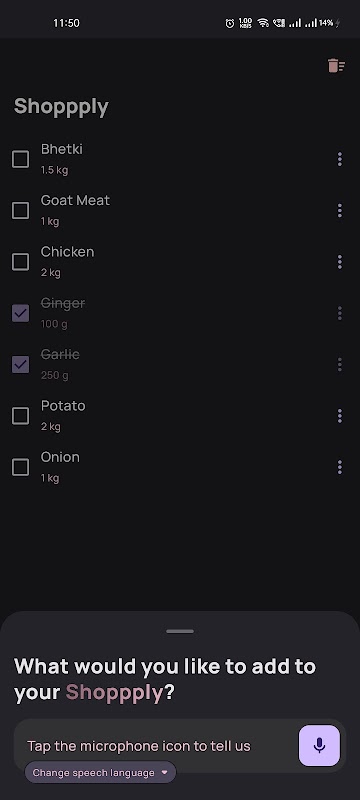The height and width of the screenshot is (800, 360).
Task: Open three-dot menu for Garlic
Action: [x=340, y=364]
